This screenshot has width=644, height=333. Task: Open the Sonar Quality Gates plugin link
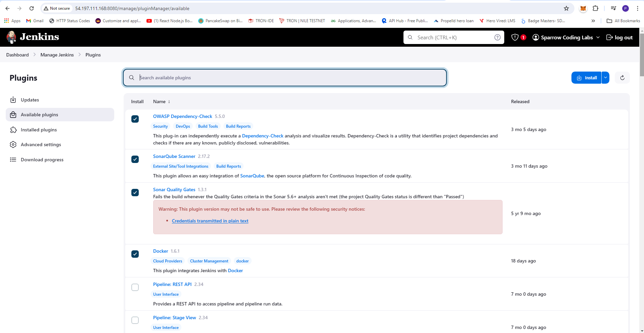[x=174, y=190]
